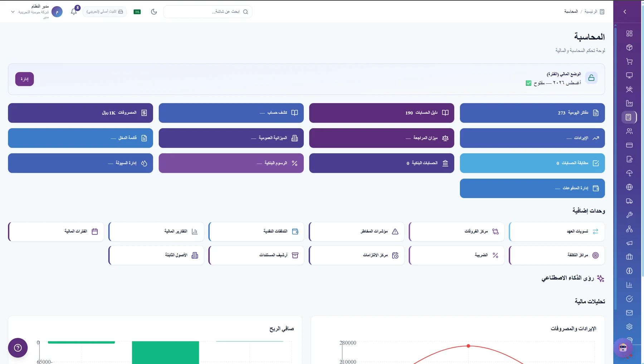Open the الرسوم البنكية card
Image resolution: width=644 pixels, height=364 pixels.
[x=231, y=163]
